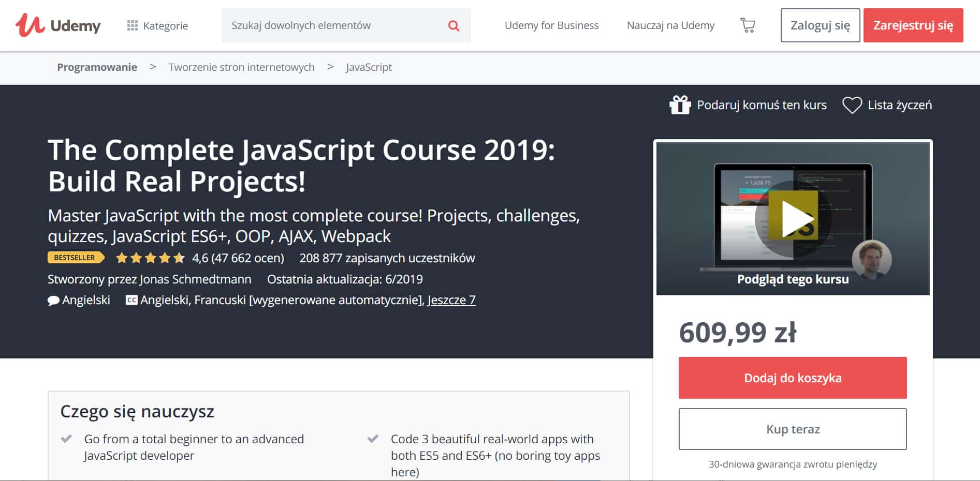
Task: Open the Kategorie grid menu
Action: (x=157, y=25)
